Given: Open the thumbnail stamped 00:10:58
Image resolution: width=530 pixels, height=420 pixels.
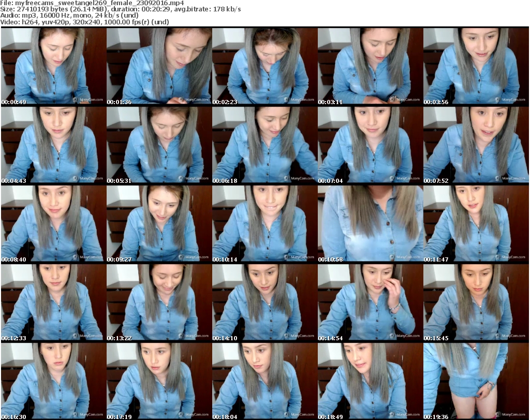Looking at the screenshot, I should click(371, 224).
